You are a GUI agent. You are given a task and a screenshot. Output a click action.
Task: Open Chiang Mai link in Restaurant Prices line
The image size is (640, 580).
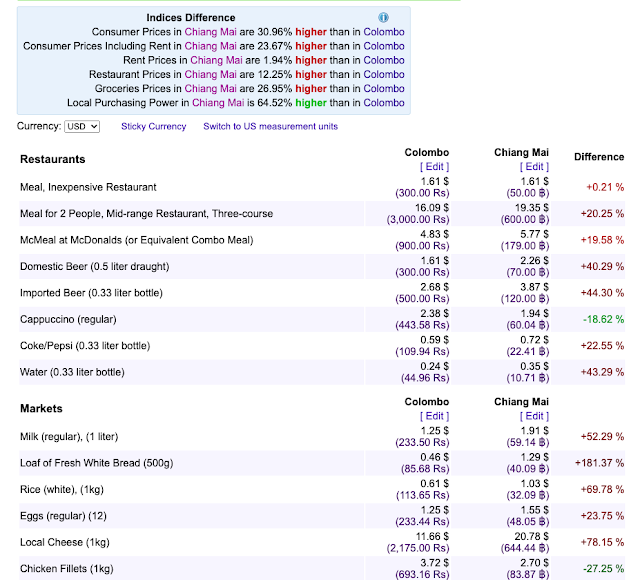[x=210, y=75]
